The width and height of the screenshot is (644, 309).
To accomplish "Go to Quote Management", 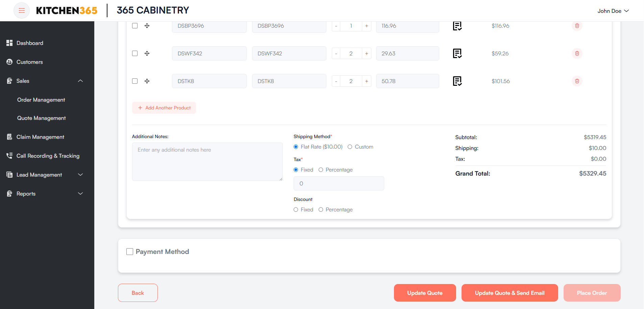I will [x=42, y=118].
